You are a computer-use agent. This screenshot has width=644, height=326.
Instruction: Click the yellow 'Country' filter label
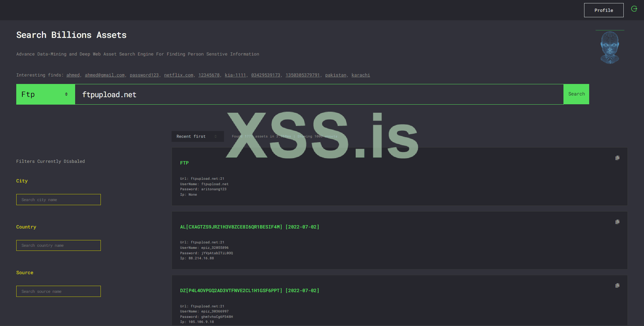click(26, 227)
